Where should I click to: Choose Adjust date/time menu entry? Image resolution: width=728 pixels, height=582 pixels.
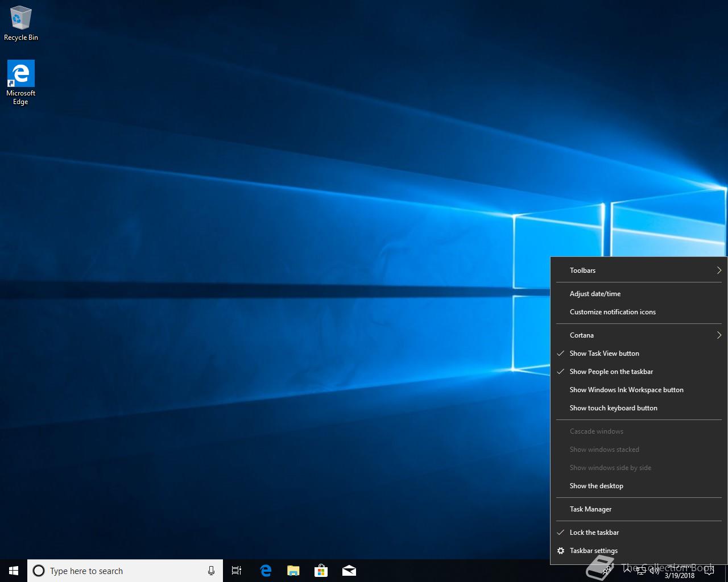tap(595, 294)
